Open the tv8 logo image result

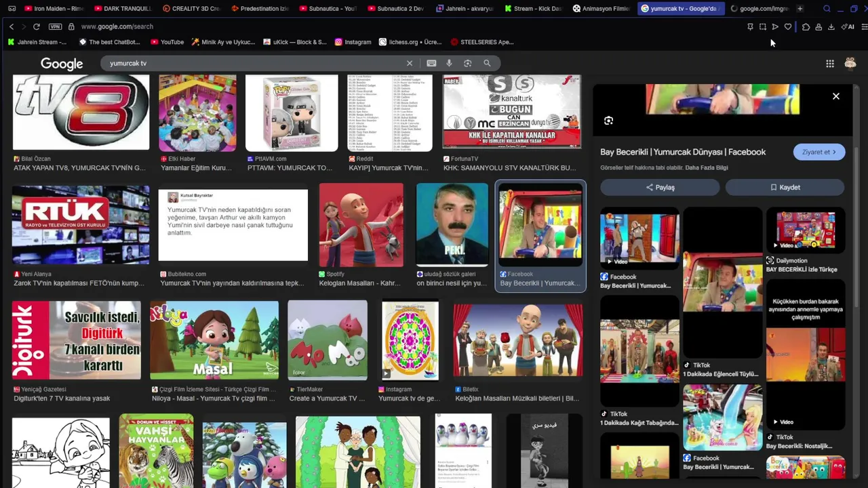pyautogui.click(x=81, y=113)
